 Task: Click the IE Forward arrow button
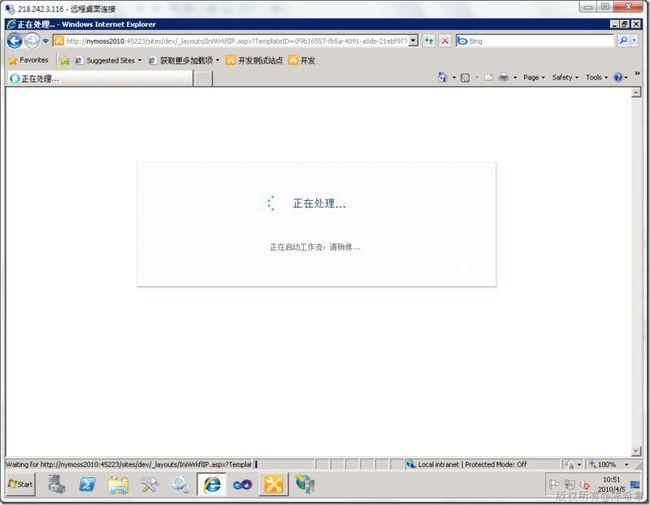click(32, 41)
